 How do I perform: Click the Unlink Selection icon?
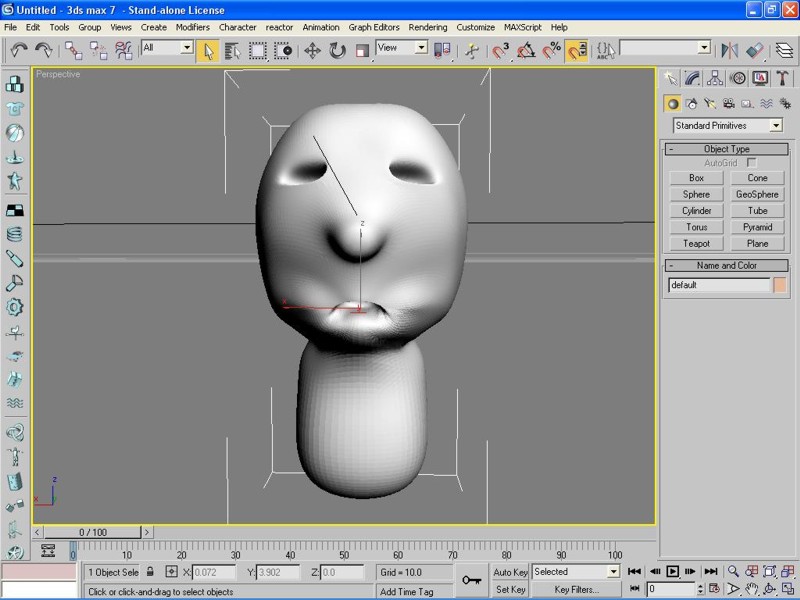(x=98, y=50)
